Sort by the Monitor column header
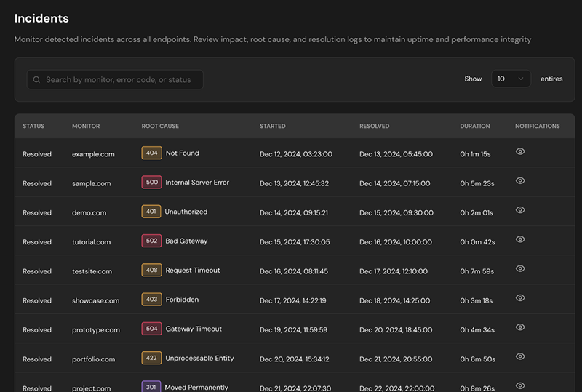Screen dimensions: 582x392 click(86, 127)
